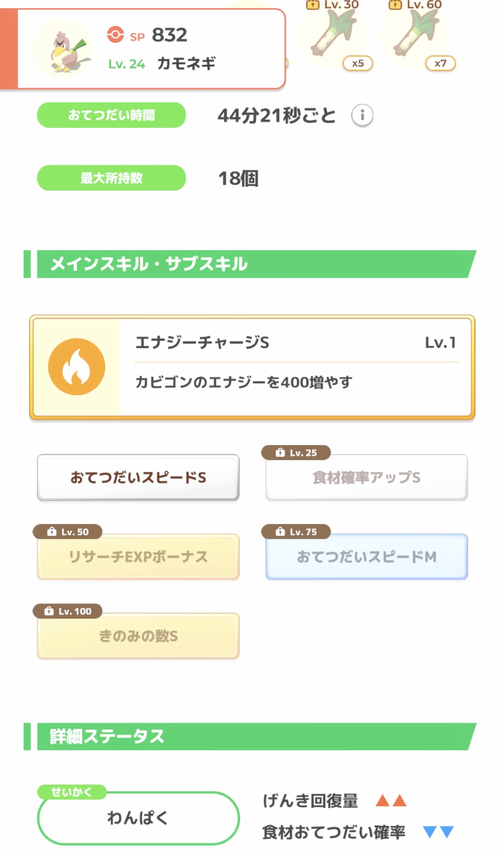Tap the info icon beside helping time

pyautogui.click(x=362, y=116)
